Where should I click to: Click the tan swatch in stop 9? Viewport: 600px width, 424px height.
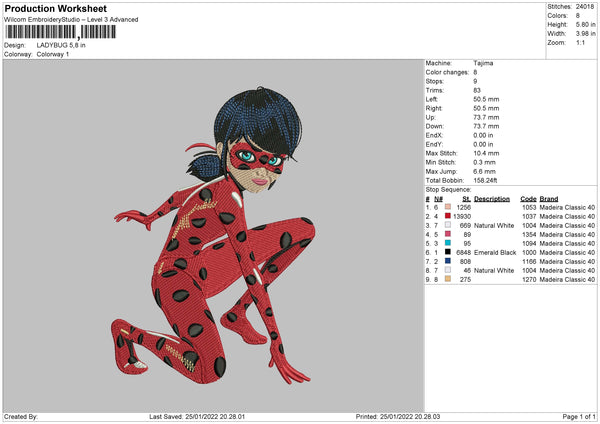point(448,279)
